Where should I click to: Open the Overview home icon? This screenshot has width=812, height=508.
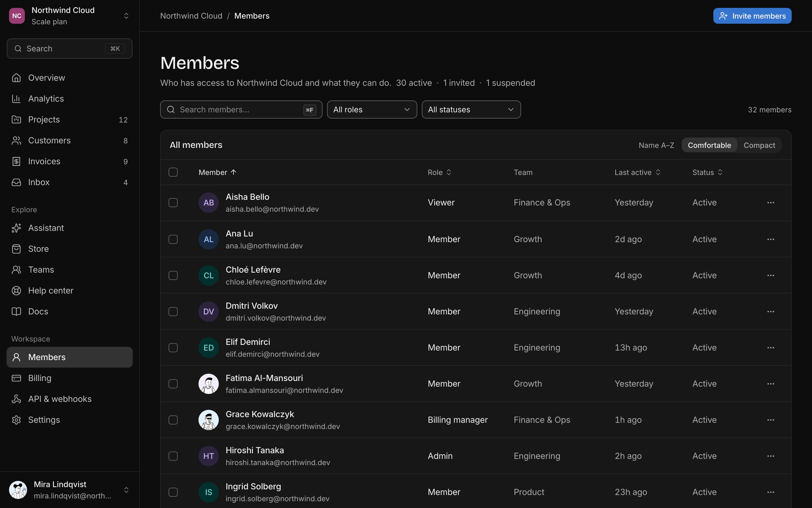pos(16,78)
